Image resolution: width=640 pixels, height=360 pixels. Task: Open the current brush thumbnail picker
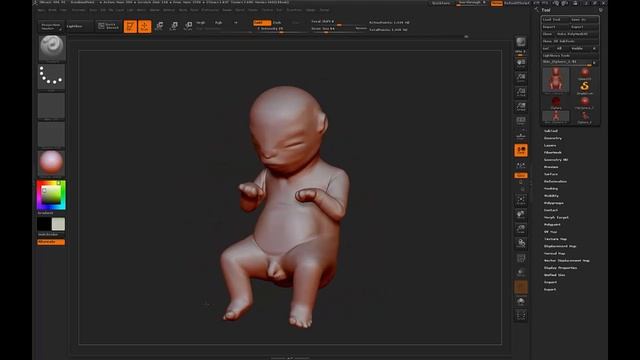[x=51, y=48]
